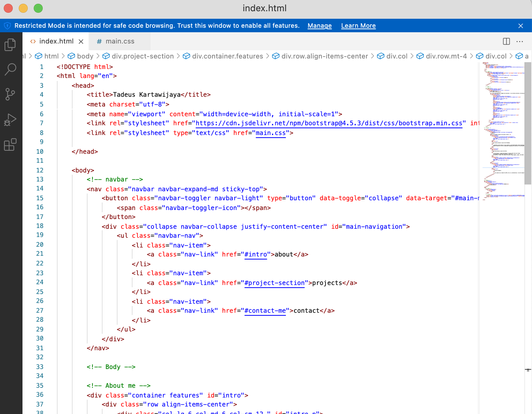Click the symbol icon beside body breadcrumb
The image size is (532, 414).
click(x=71, y=56)
